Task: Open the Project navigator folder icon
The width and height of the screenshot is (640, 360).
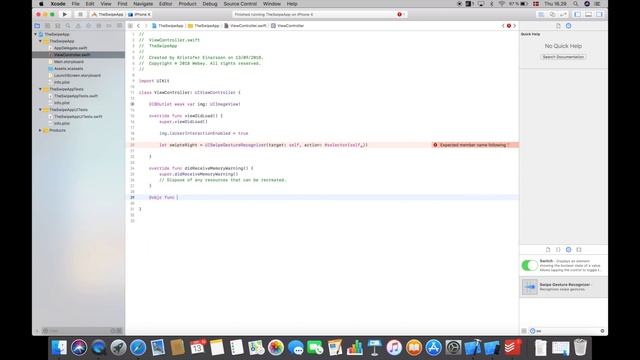Action: coord(37,26)
